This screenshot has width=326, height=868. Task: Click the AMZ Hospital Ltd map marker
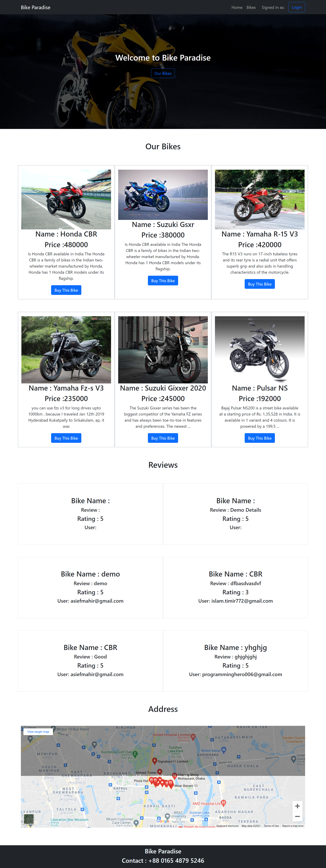coord(223,803)
